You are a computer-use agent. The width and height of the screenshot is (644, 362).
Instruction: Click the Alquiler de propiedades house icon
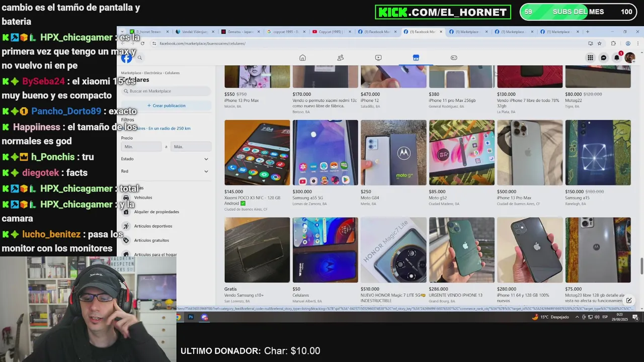click(x=126, y=212)
